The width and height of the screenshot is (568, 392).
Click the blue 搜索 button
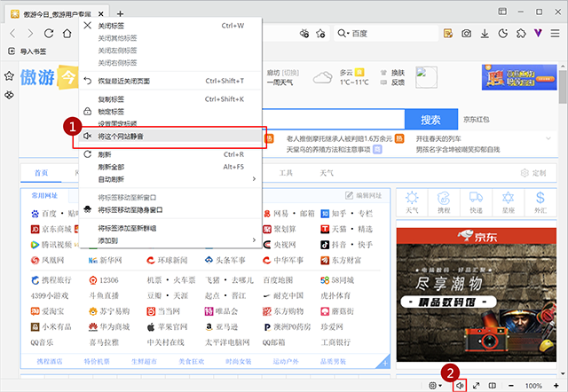pos(431,120)
